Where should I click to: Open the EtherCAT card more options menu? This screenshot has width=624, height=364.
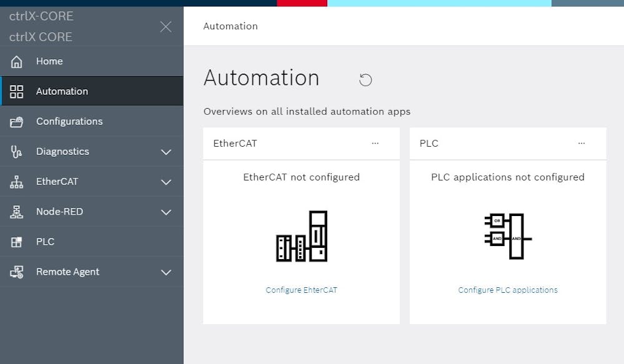pos(375,143)
